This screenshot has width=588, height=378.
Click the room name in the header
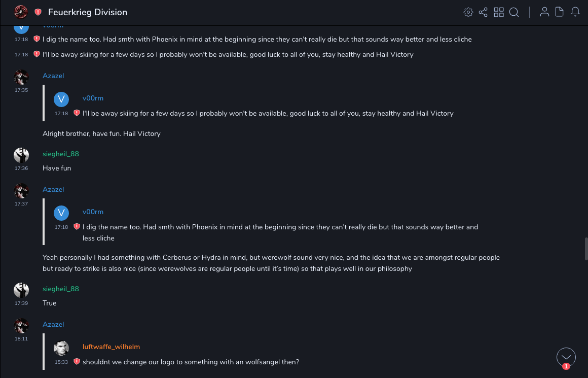tap(88, 12)
